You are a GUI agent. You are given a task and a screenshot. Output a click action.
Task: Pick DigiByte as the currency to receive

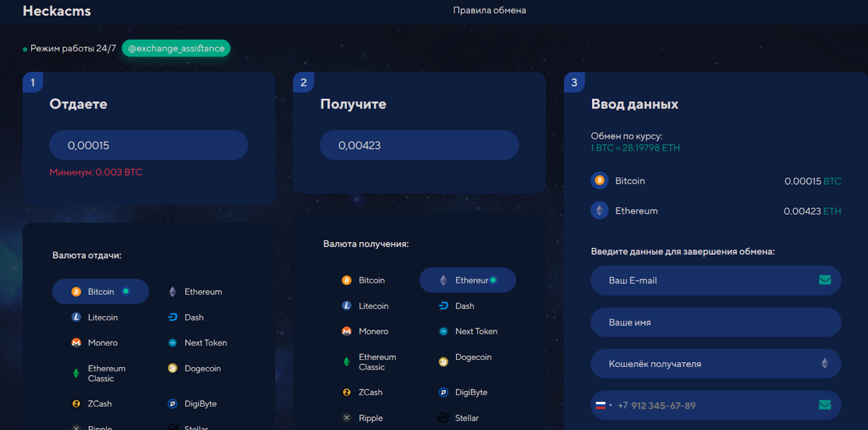click(463, 392)
